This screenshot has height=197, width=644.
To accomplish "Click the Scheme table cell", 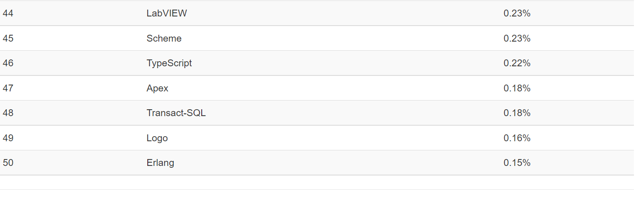I will tap(164, 38).
